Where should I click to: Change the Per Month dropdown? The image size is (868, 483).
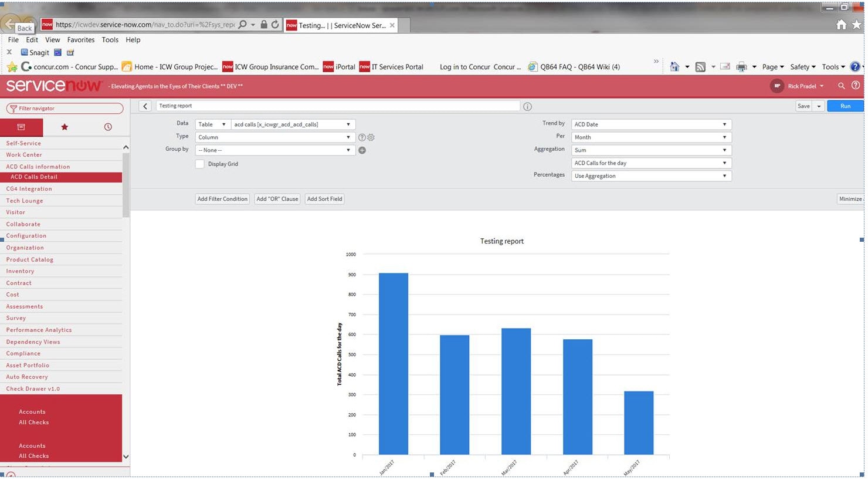point(651,137)
